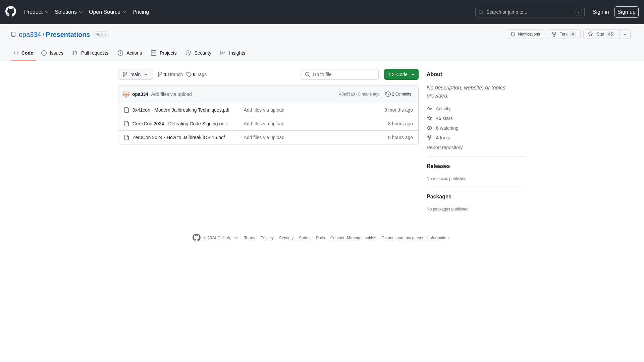644x362 pixels.
Task: Click the star icon to star repository
Action: pos(590,34)
